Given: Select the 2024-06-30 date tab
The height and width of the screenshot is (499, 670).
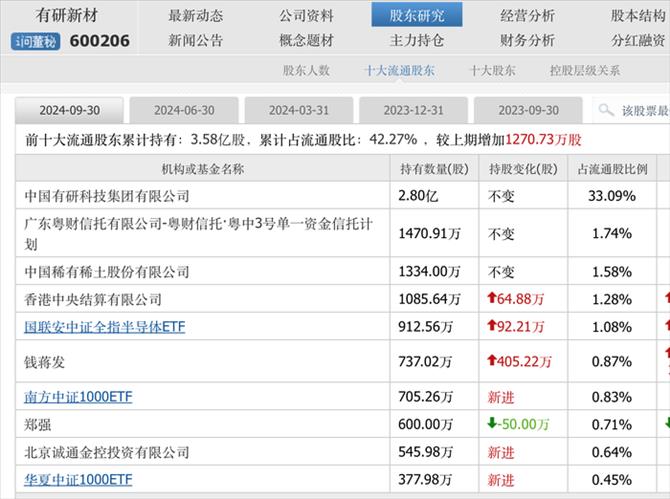Looking at the screenshot, I should (x=184, y=110).
